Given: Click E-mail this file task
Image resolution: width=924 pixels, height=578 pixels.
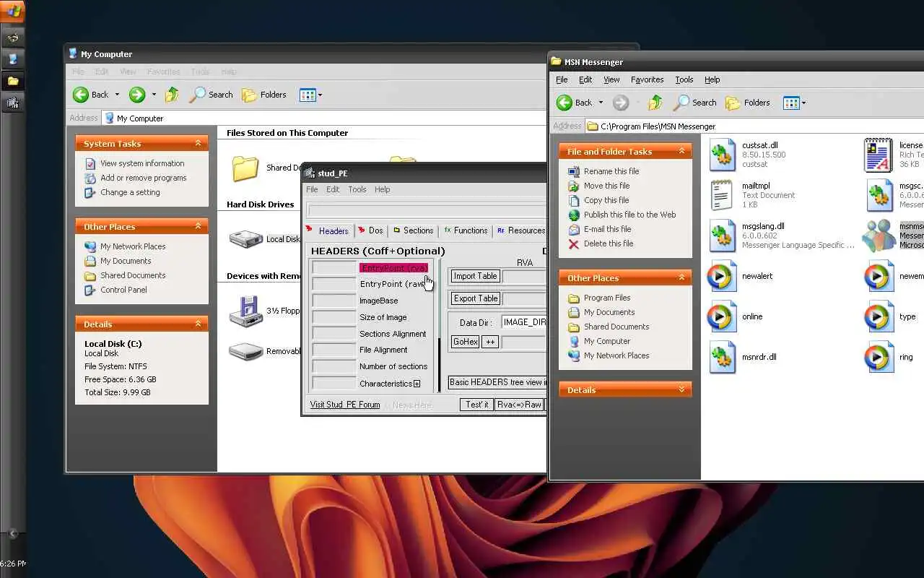Looking at the screenshot, I should (x=607, y=229).
